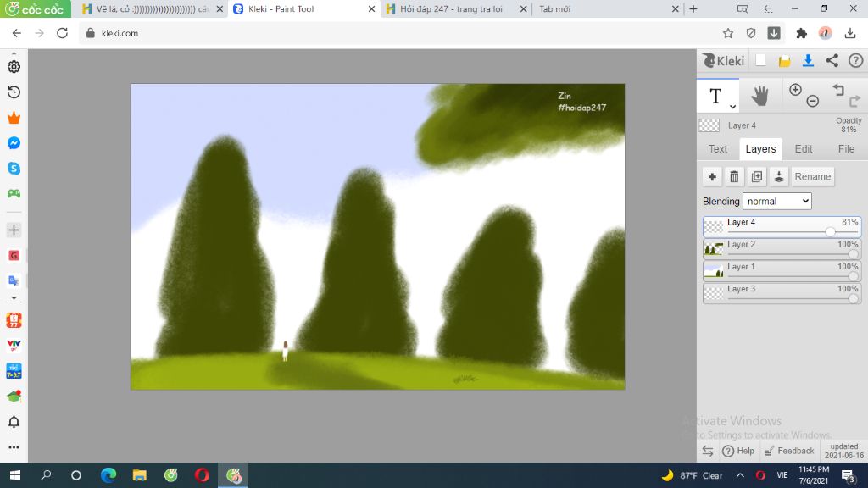Open an image file via folder icon
868x488 pixels.
click(x=784, y=61)
